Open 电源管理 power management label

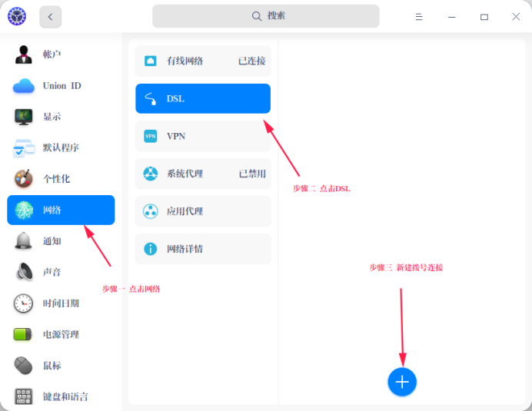(x=61, y=335)
